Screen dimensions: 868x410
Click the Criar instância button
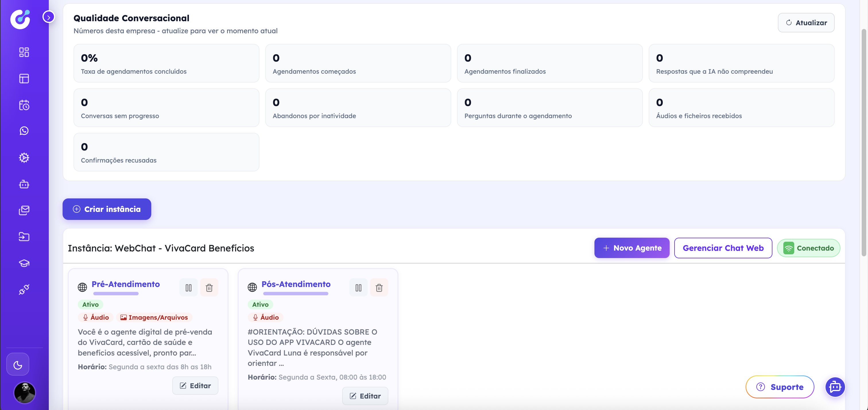pyautogui.click(x=107, y=209)
